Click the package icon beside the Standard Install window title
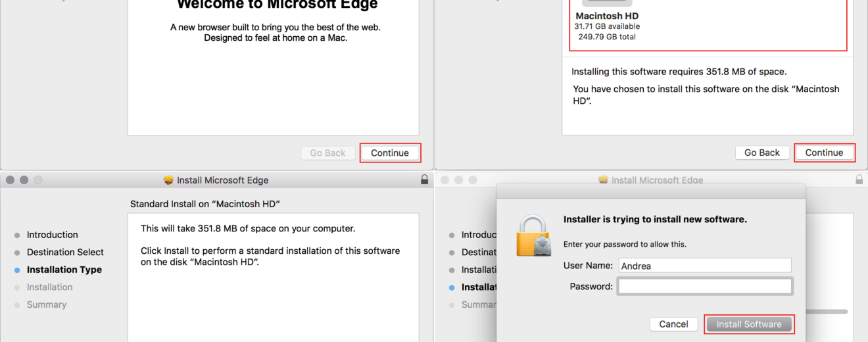Image resolution: width=868 pixels, height=342 pixels. [168, 180]
